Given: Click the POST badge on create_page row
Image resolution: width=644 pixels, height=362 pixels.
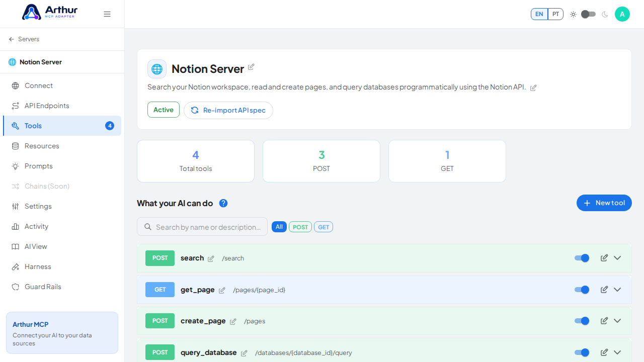Looking at the screenshot, I should click(x=160, y=321).
